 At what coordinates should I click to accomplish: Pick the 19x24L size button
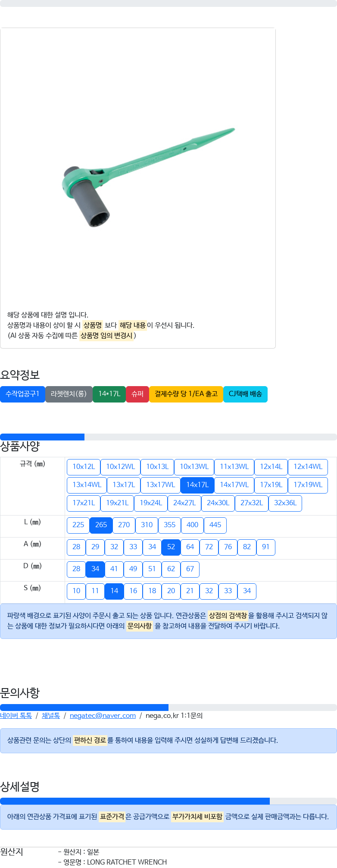(x=151, y=503)
